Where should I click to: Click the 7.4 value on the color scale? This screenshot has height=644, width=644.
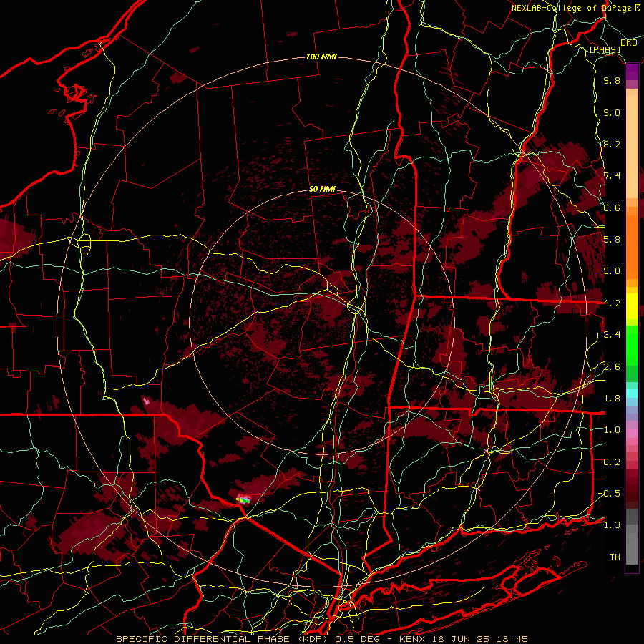[x=612, y=176]
